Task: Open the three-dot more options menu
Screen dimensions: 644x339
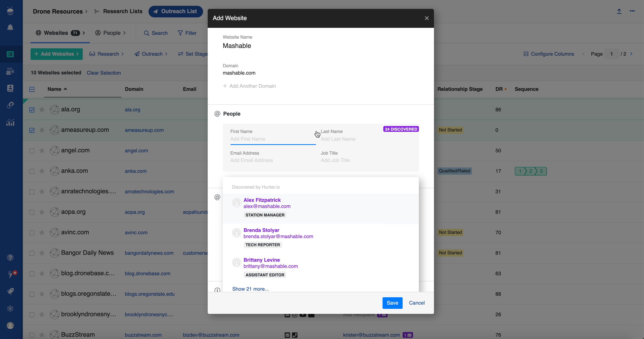Action: [632, 11]
